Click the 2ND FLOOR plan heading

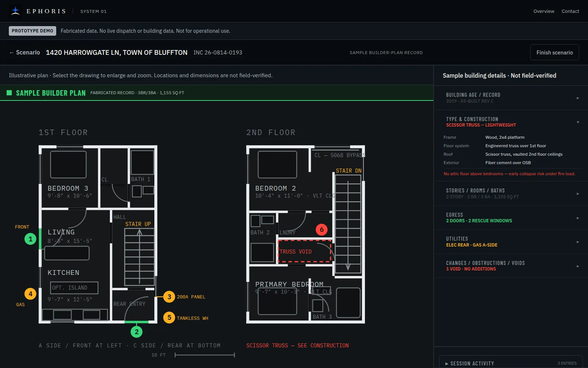(271, 132)
